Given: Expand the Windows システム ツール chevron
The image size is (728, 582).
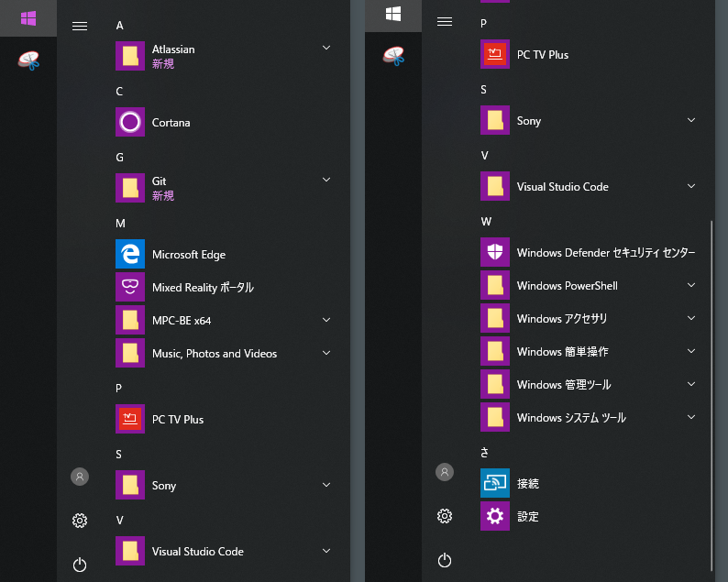Looking at the screenshot, I should [691, 417].
